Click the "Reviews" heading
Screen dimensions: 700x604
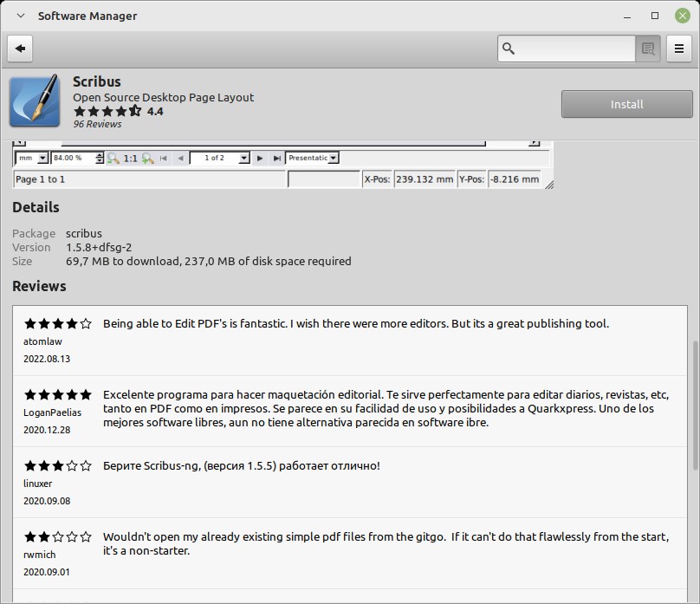(39, 286)
